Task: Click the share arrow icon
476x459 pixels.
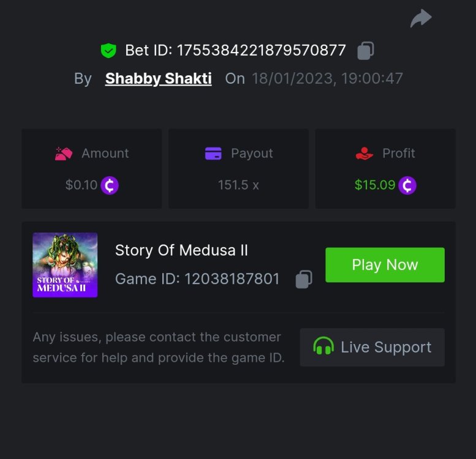Action: pyautogui.click(x=421, y=19)
